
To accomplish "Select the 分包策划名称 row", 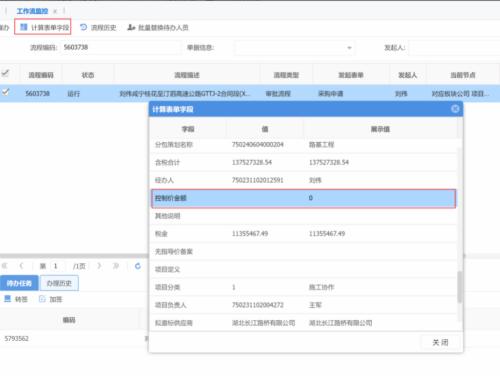I will pyautogui.click(x=303, y=145).
